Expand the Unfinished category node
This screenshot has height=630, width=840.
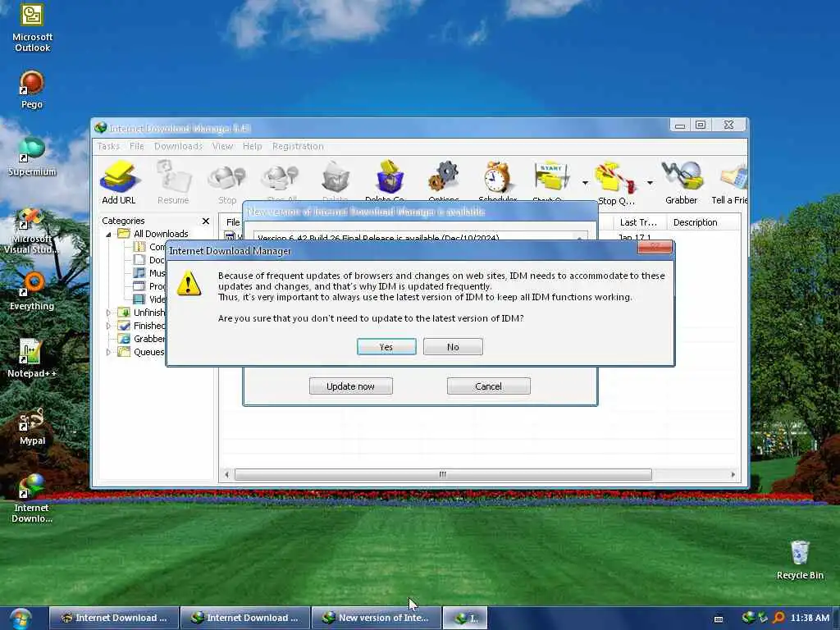pyautogui.click(x=108, y=313)
